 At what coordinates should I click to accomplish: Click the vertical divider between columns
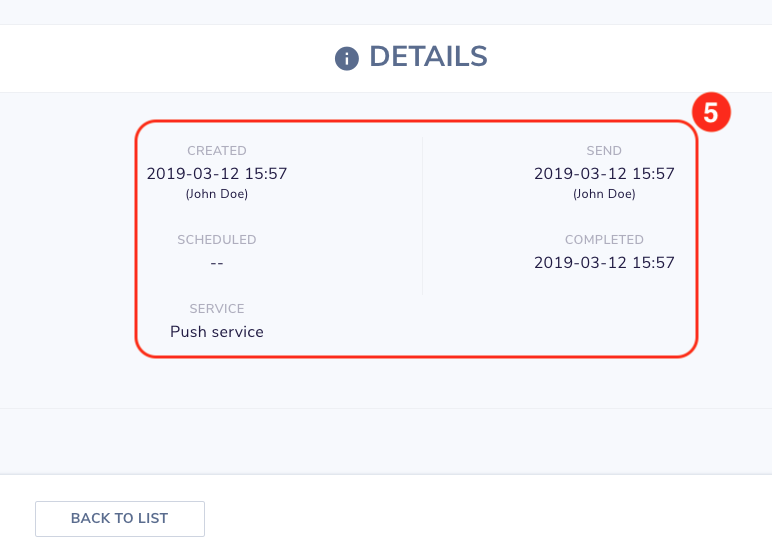coord(422,217)
